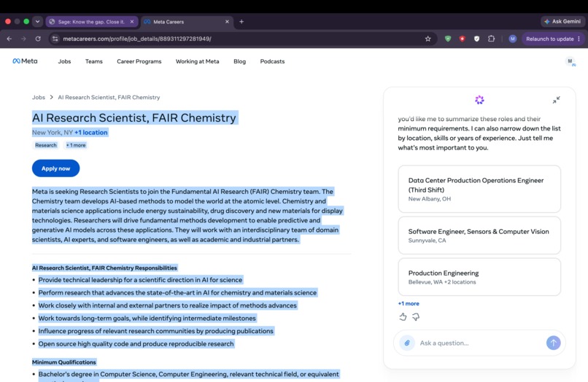Reload the Meta Careers page

[38, 39]
